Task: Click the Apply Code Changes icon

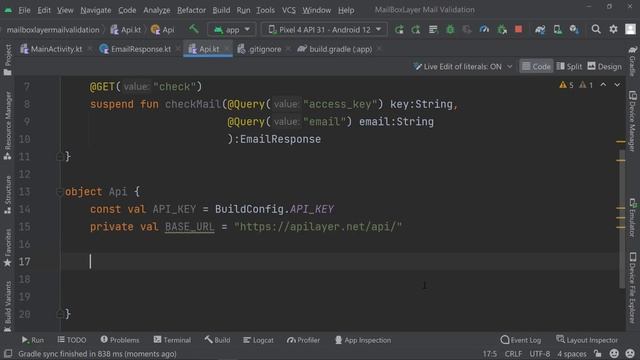Action: pos(433,29)
